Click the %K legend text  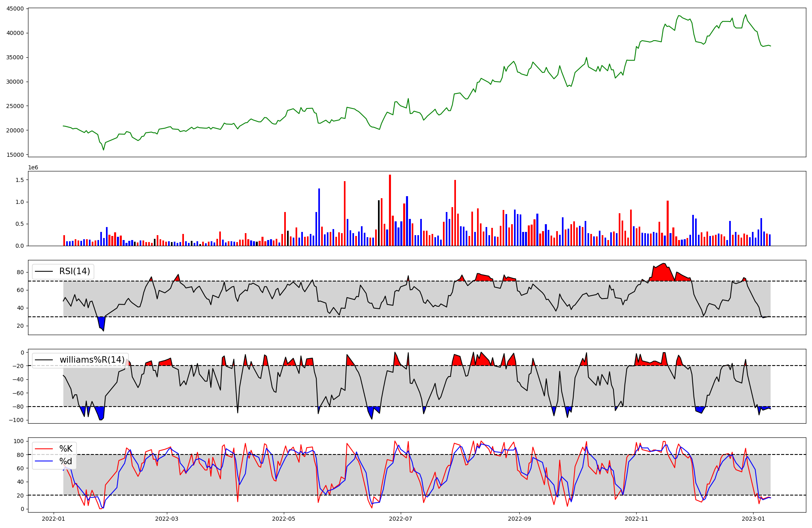click(x=66, y=449)
